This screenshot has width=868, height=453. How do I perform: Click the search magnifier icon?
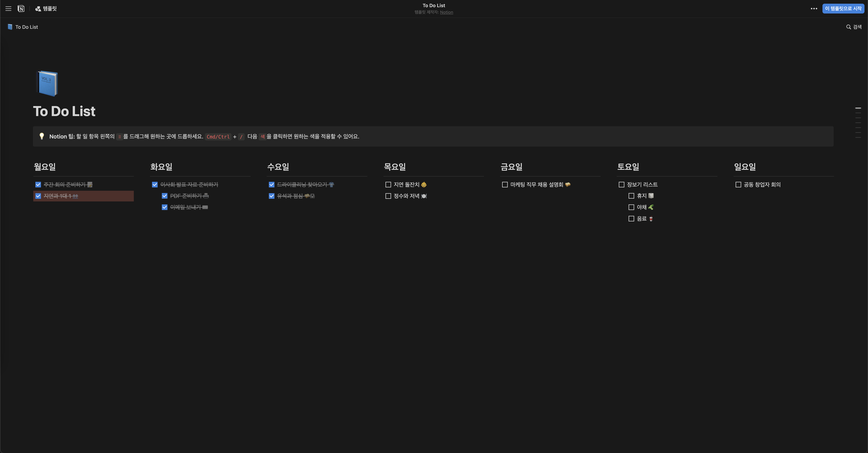click(x=848, y=27)
